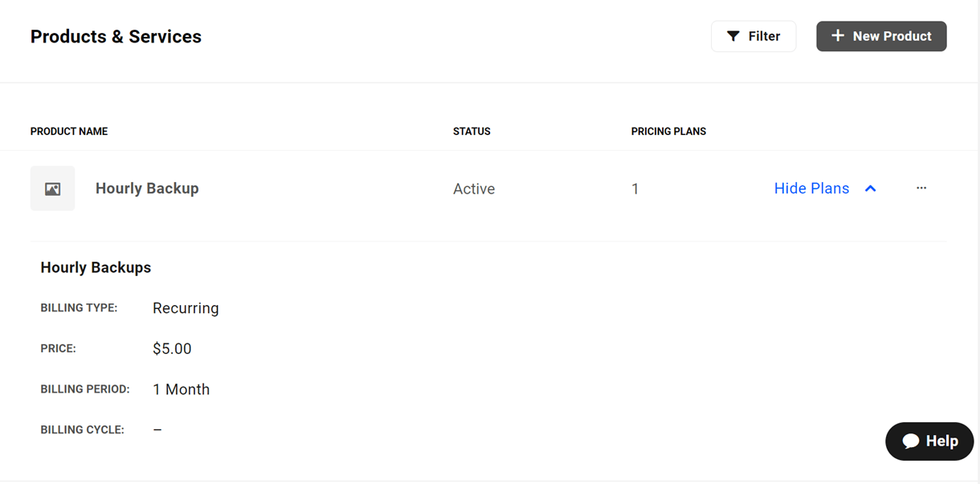The height and width of the screenshot is (484, 980).
Task: Click the plus icon on New Product
Action: click(x=838, y=36)
